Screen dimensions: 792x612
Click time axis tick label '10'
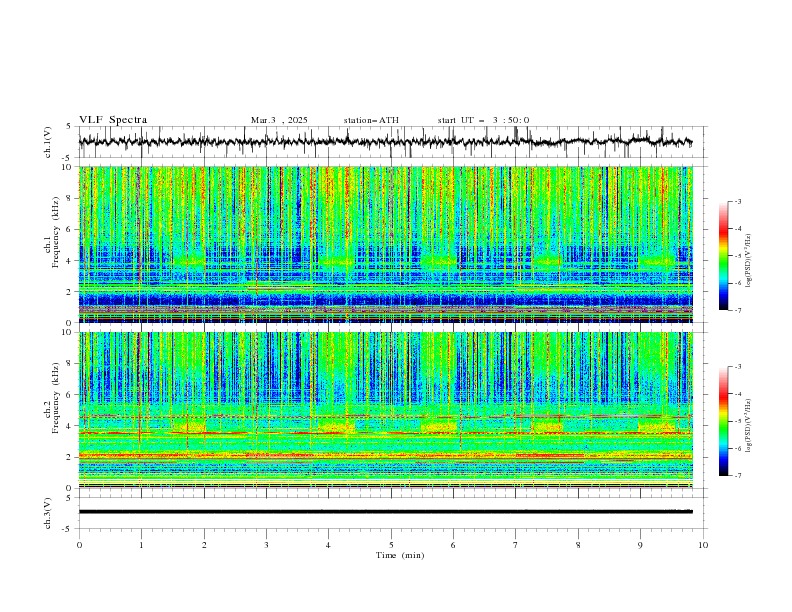(703, 545)
